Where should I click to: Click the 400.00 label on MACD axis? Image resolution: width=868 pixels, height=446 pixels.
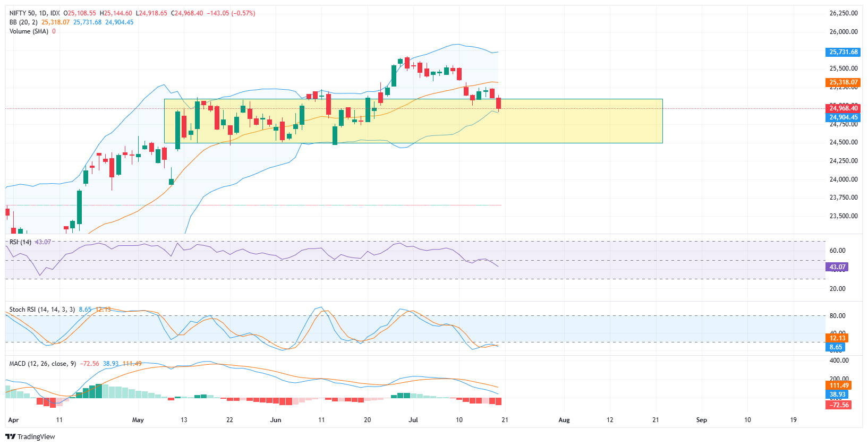point(839,361)
